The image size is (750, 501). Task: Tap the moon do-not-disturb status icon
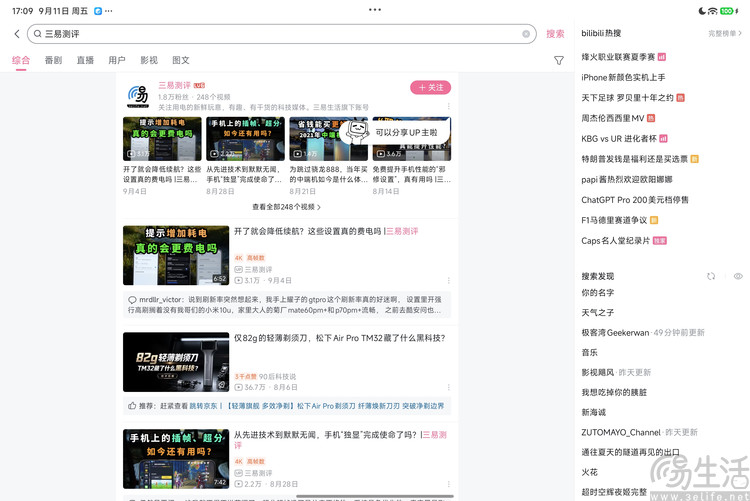click(x=702, y=11)
